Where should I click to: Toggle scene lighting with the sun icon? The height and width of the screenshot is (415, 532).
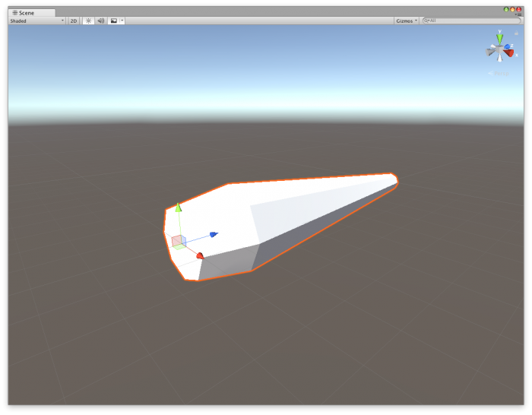click(x=88, y=21)
